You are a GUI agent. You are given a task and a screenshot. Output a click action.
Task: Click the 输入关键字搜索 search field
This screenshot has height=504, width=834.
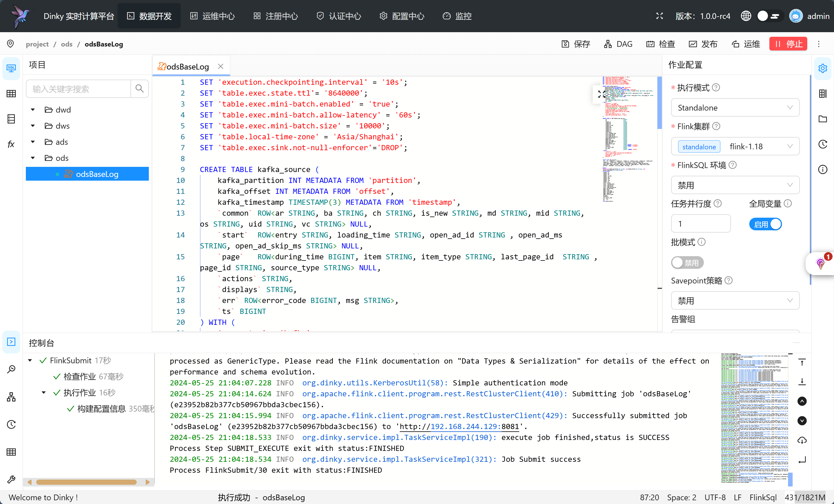(78, 89)
